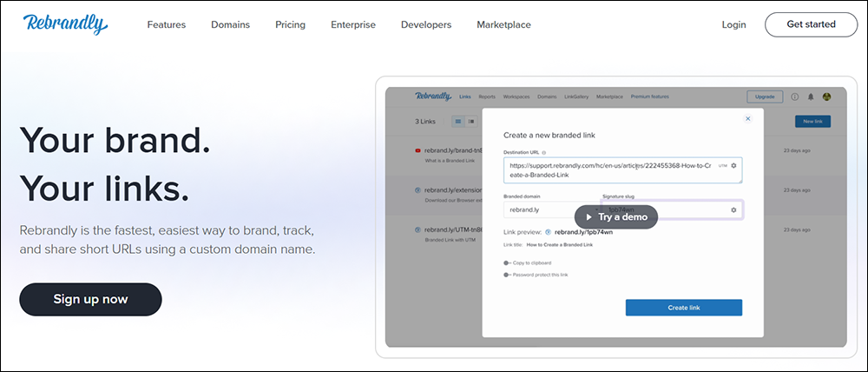Image resolution: width=868 pixels, height=372 pixels.
Task: Click the Destination URL field
Action: [x=622, y=170]
